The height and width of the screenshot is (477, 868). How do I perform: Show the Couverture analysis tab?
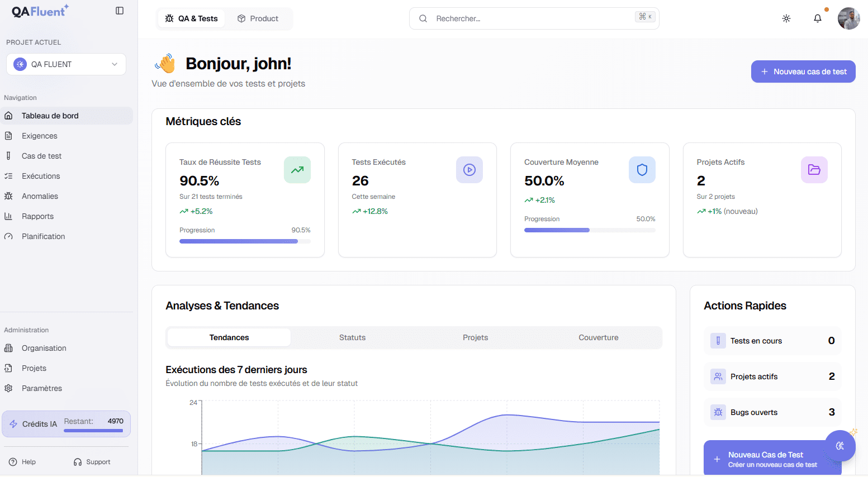click(x=598, y=337)
